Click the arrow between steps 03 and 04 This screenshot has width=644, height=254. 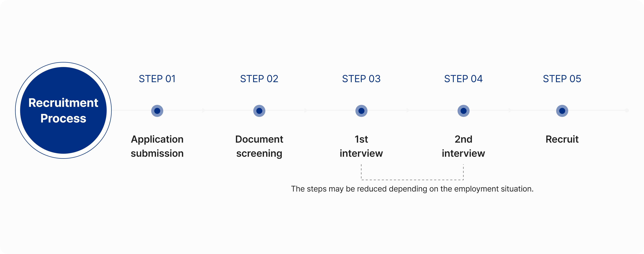[x=408, y=111]
